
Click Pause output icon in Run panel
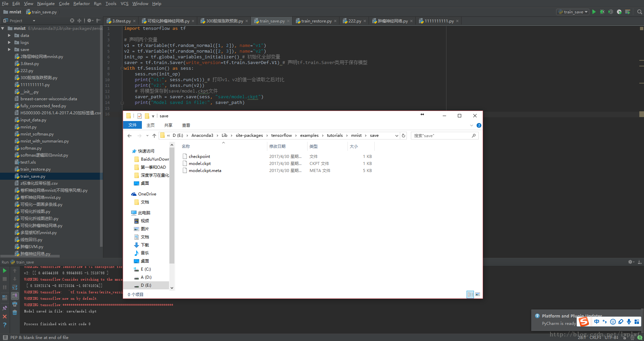5,287
